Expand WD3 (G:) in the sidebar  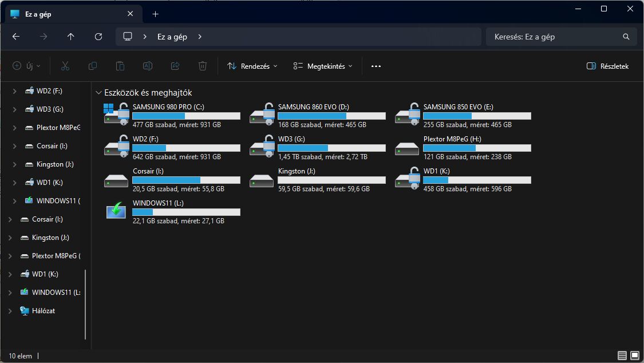[14, 109]
